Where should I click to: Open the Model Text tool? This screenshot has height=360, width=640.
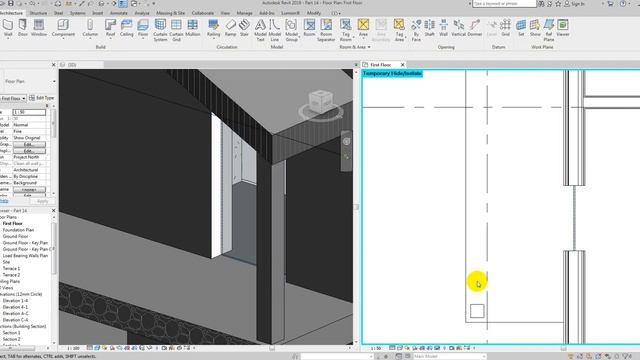(x=260, y=30)
